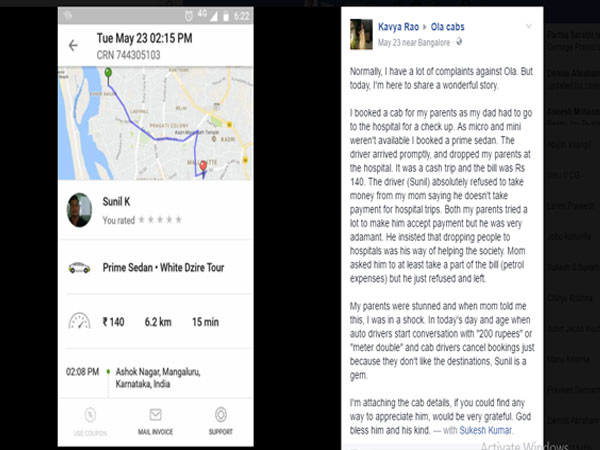Viewport: 600px width, 450px height.
Task: Click the fare speedometer icon
Action: (x=79, y=321)
